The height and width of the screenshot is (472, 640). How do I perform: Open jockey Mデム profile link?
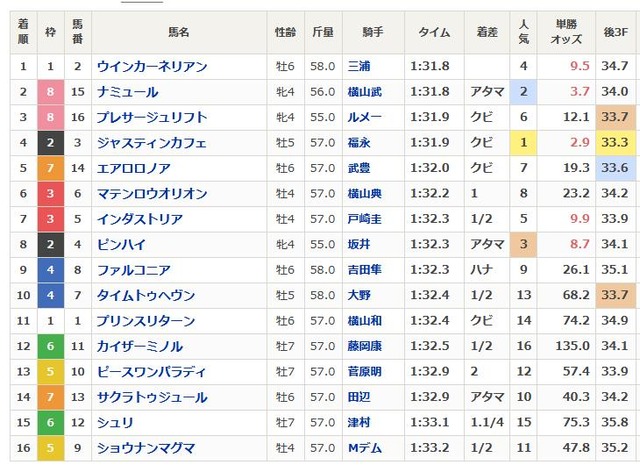pyautogui.click(x=364, y=448)
